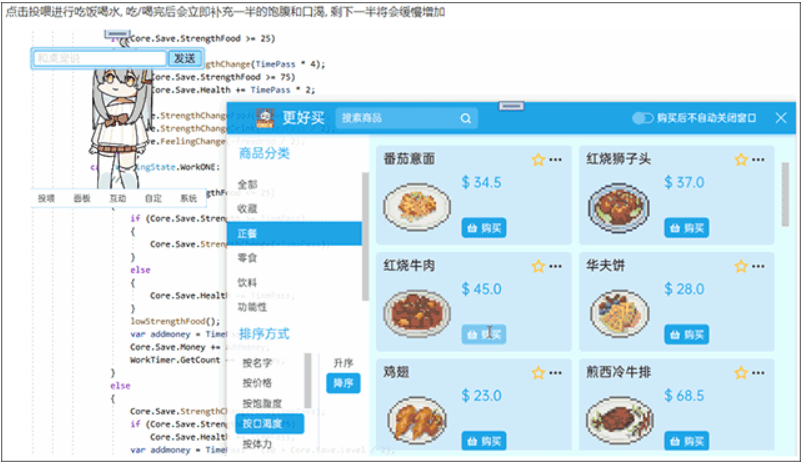The width and height of the screenshot is (804, 465).
Task: Open the three-dot menu on 华夫饼
Action: (759, 267)
